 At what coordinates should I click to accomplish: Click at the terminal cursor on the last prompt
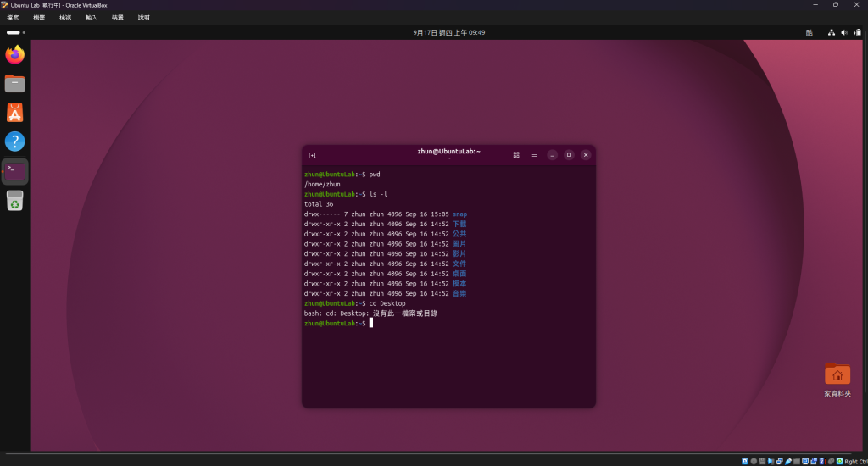point(371,323)
